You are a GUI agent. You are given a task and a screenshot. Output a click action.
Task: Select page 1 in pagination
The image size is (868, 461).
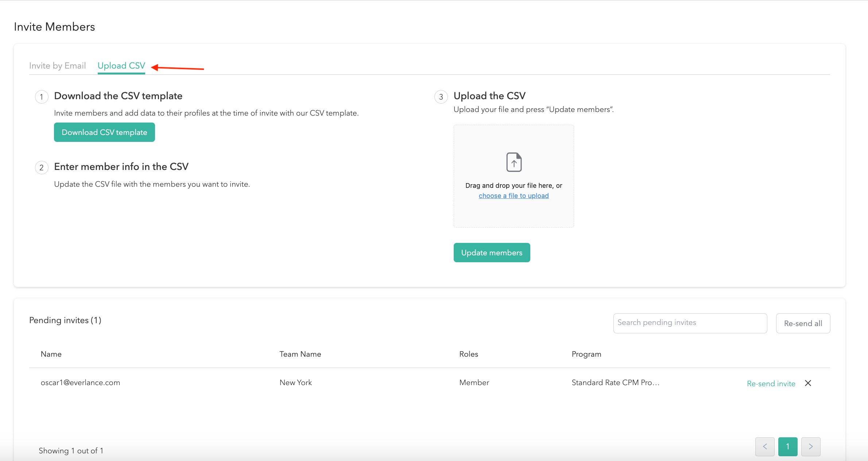click(787, 446)
